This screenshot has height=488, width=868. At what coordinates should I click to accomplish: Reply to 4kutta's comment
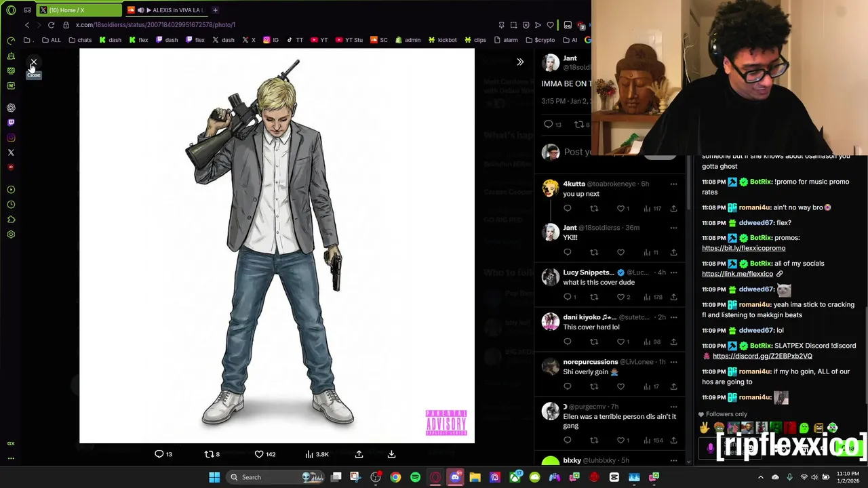568,208
